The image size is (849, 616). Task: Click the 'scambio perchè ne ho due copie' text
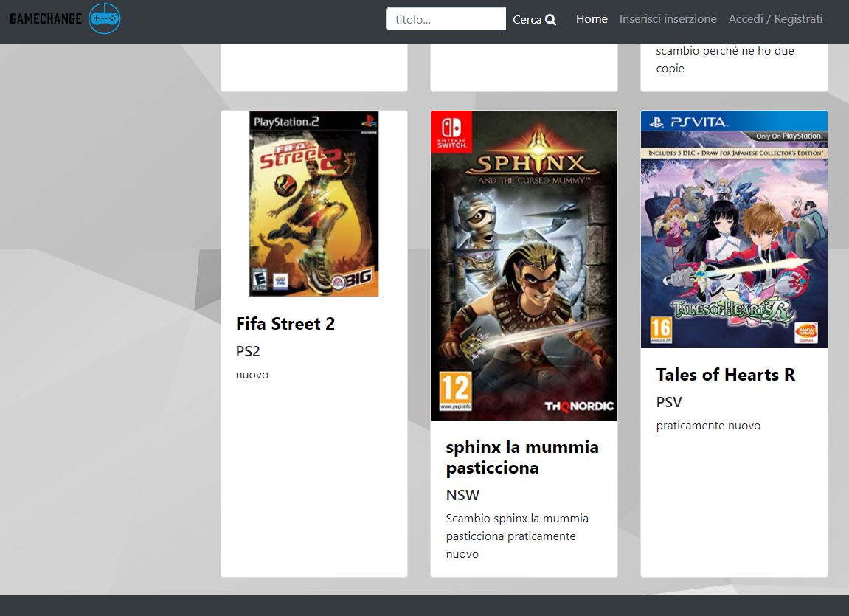[x=725, y=60]
